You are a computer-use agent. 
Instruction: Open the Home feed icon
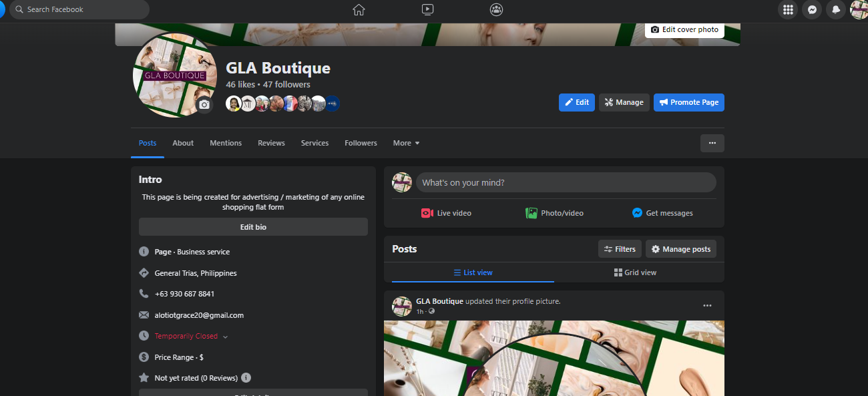point(359,9)
